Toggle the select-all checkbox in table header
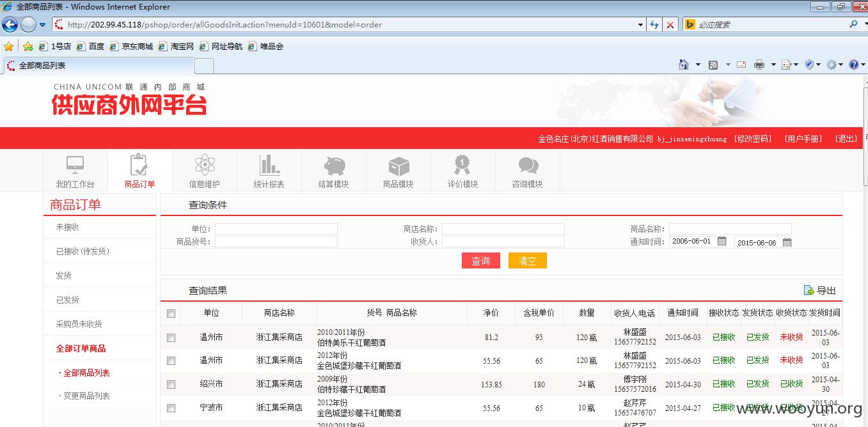The height and width of the screenshot is (427, 868). 171,313
